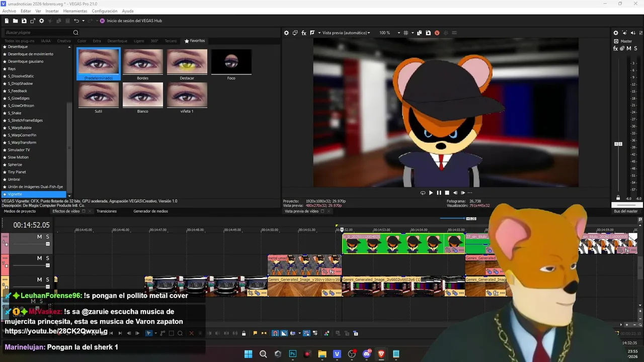This screenshot has height=362, width=644.
Task: Open Ayuda menu
Action: (x=128, y=11)
